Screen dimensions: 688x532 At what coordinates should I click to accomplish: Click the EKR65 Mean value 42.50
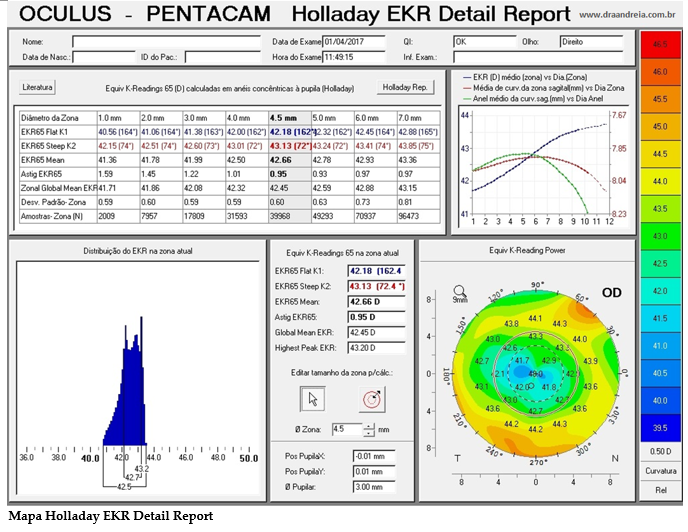[247, 160]
